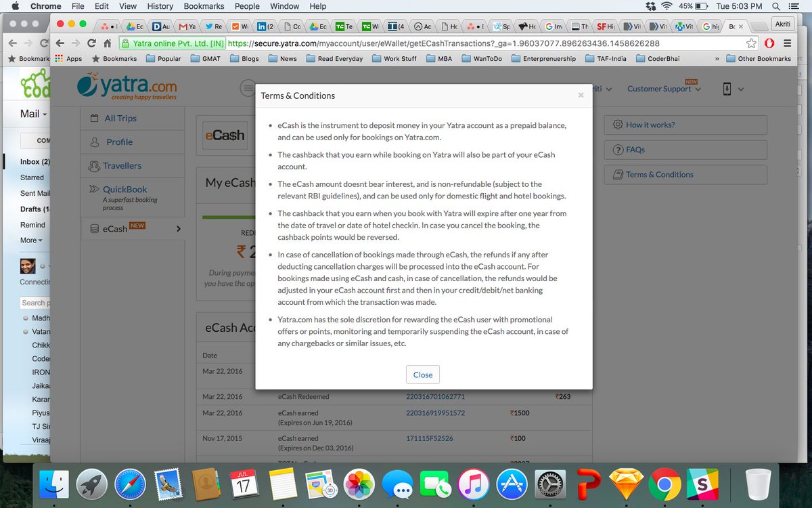Viewport: 812px width, 508px height.
Task: Open Contacts book in dock
Action: [207, 484]
